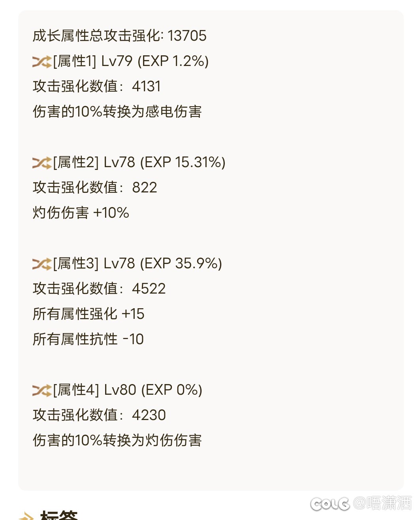Click 所有属性强化 +15 line

89,314
